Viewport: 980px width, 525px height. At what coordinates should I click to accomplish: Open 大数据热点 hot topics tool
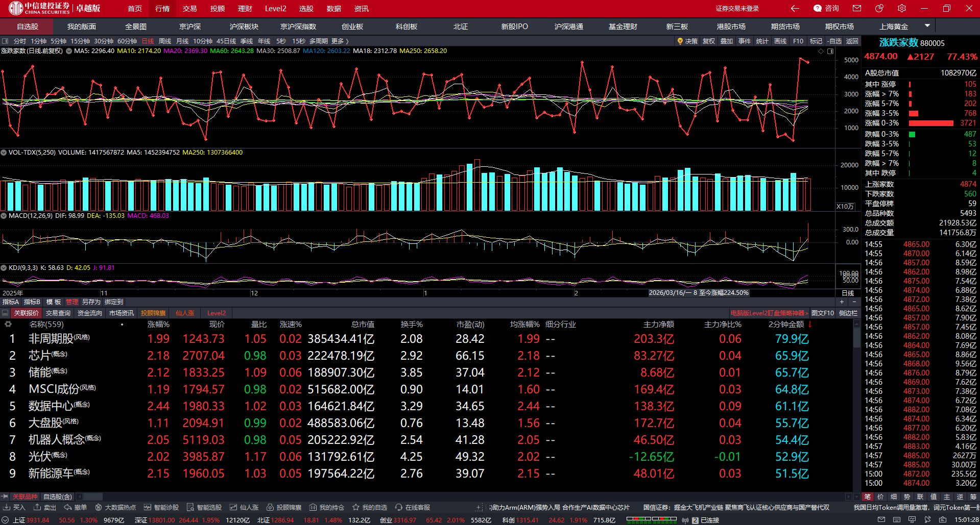click(x=115, y=508)
